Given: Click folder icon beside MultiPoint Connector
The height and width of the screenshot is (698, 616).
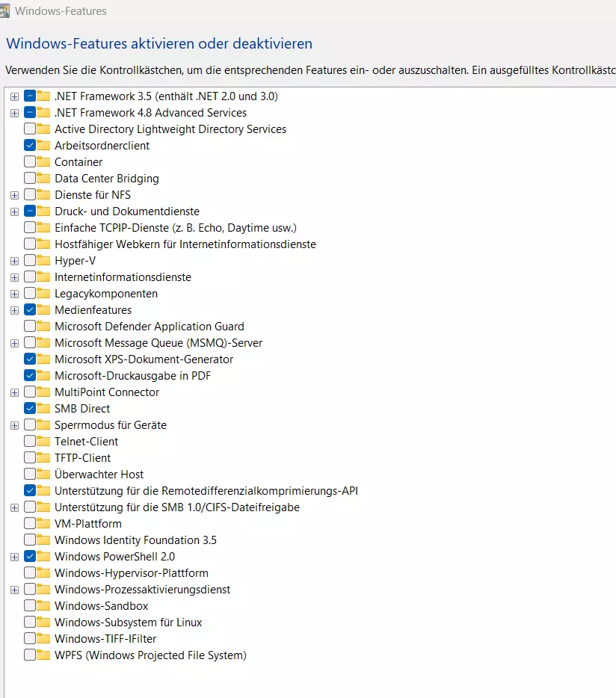Looking at the screenshot, I should coord(43,392).
